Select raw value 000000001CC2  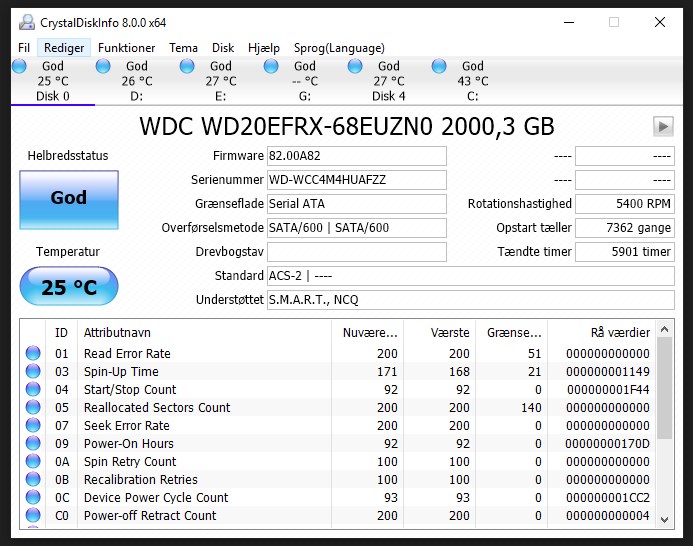click(x=608, y=497)
